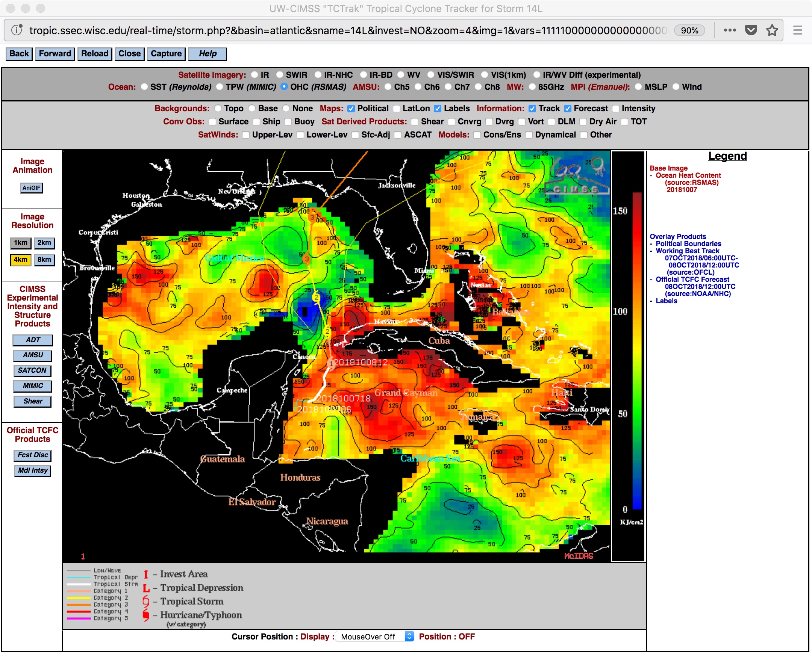Select MPI MSLP option

click(638, 87)
